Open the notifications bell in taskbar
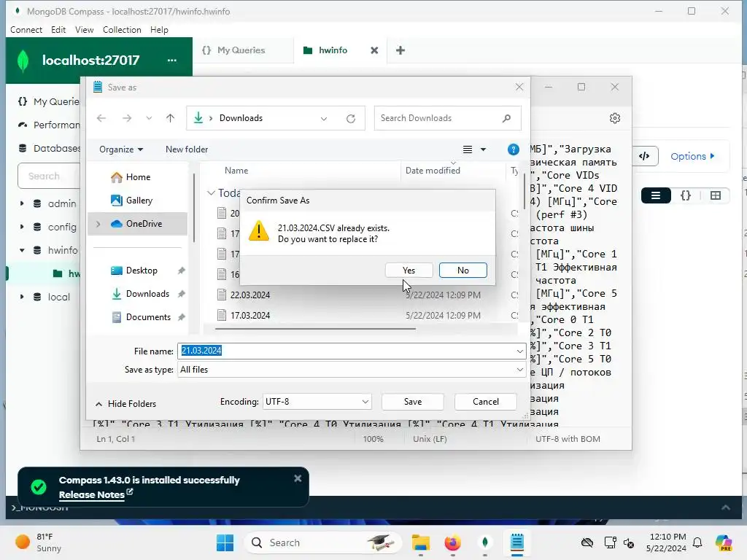 pyautogui.click(x=697, y=542)
